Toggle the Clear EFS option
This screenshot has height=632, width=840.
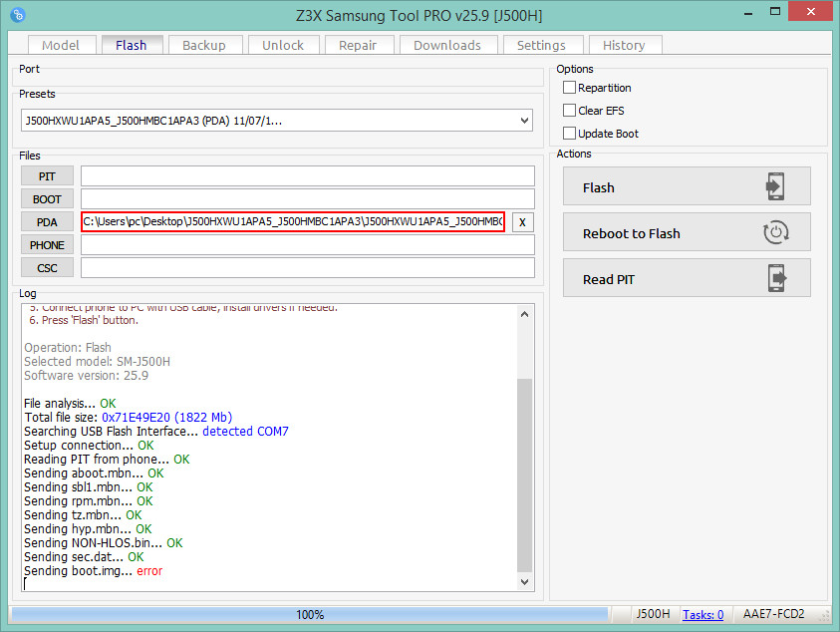569,111
